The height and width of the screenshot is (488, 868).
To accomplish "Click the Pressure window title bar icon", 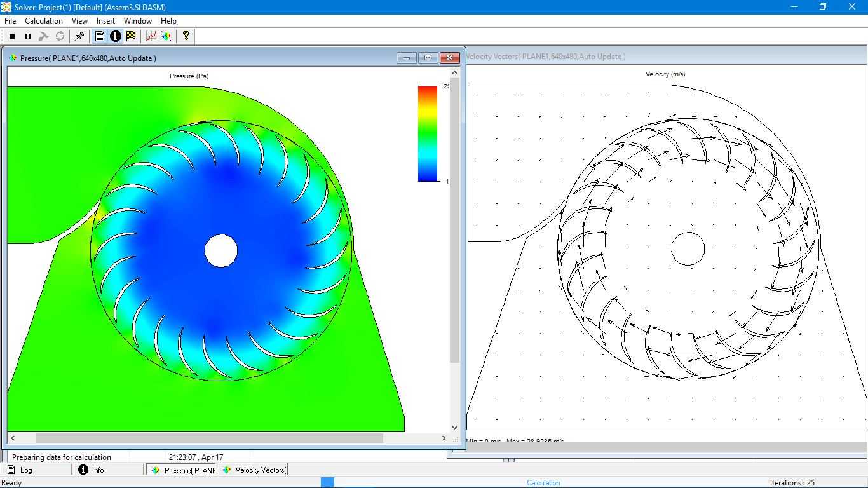I will (13, 58).
